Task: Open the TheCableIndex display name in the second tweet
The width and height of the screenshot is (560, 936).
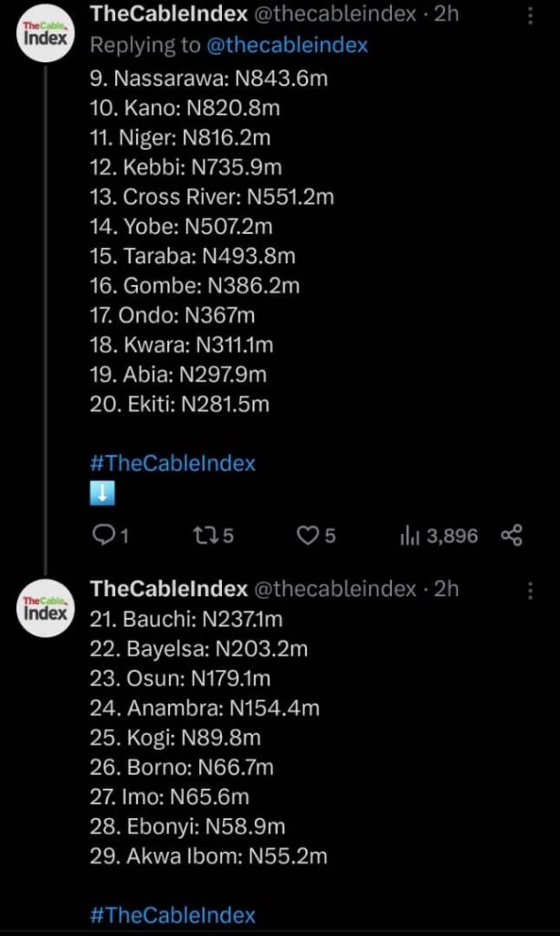Action: pos(169,589)
